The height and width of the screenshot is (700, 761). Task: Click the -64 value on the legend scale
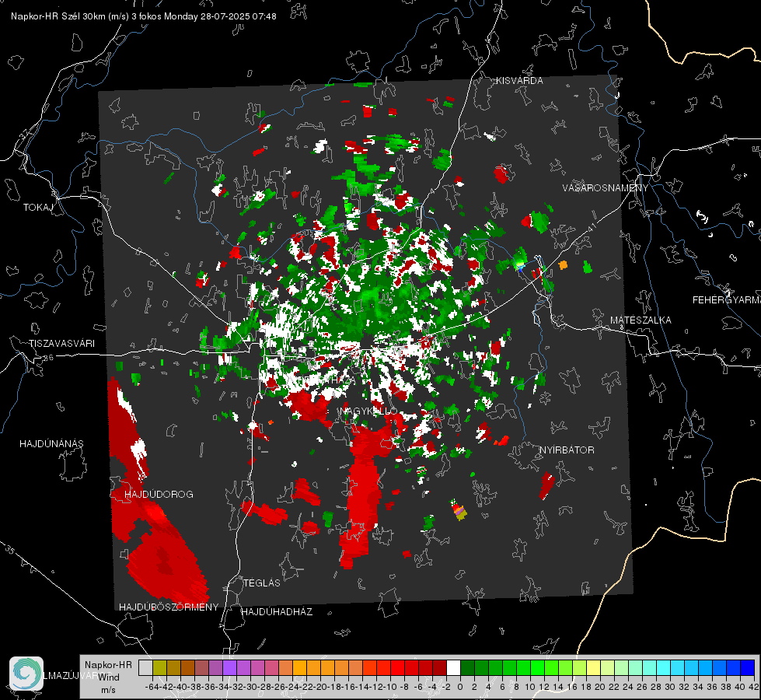(x=152, y=687)
